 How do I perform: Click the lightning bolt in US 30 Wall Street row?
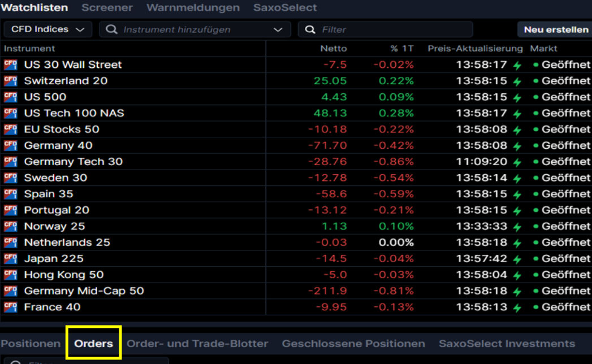pos(517,66)
